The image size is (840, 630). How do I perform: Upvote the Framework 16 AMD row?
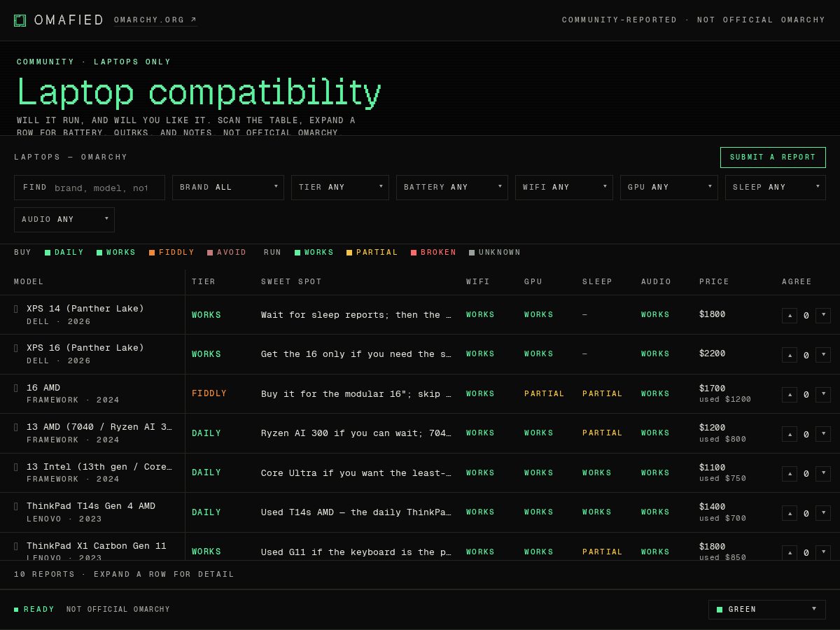point(790,395)
